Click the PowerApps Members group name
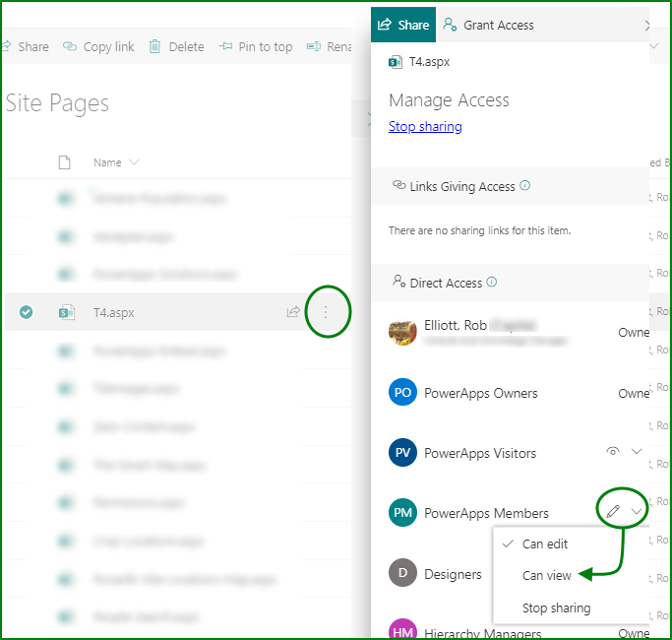Image resolution: width=672 pixels, height=640 pixels. 486,513
